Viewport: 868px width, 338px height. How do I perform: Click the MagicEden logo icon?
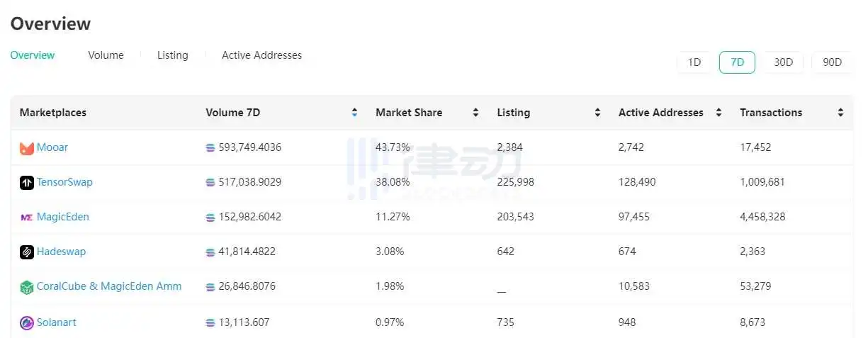coord(27,218)
